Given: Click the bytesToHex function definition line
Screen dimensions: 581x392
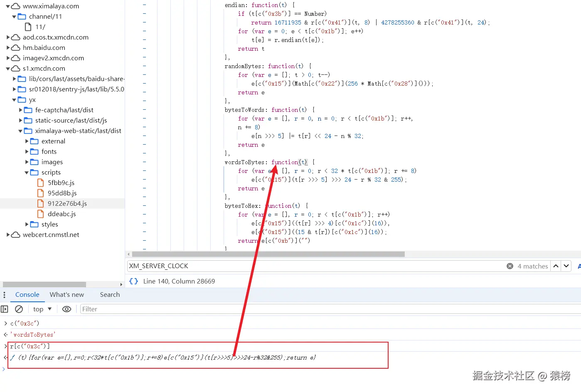Looking at the screenshot, I should [266, 206].
